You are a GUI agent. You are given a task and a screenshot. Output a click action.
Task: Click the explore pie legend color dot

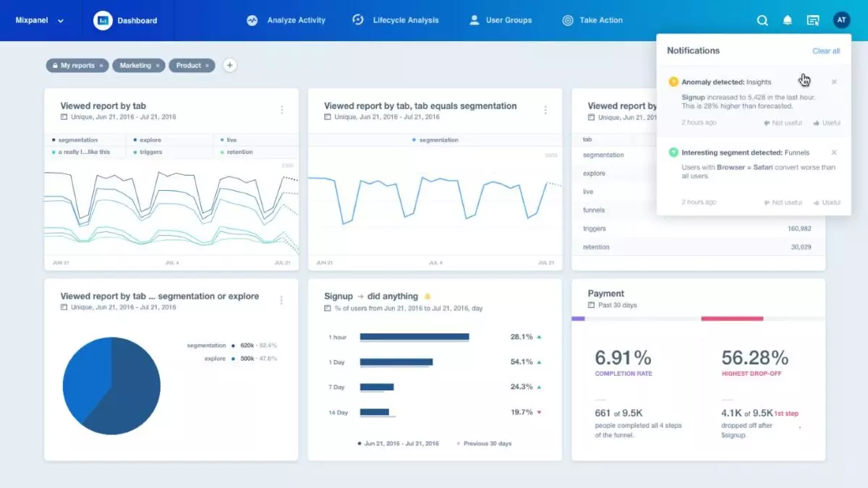[233, 359]
